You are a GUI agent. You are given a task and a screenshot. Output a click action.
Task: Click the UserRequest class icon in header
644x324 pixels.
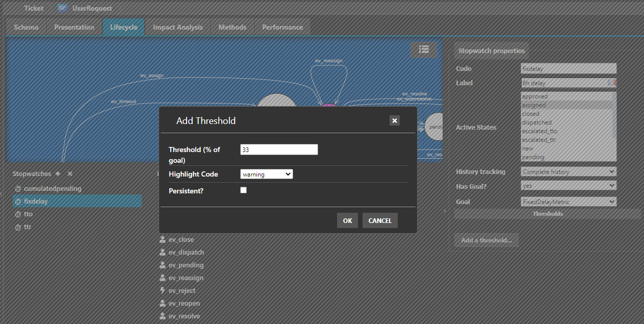click(63, 8)
